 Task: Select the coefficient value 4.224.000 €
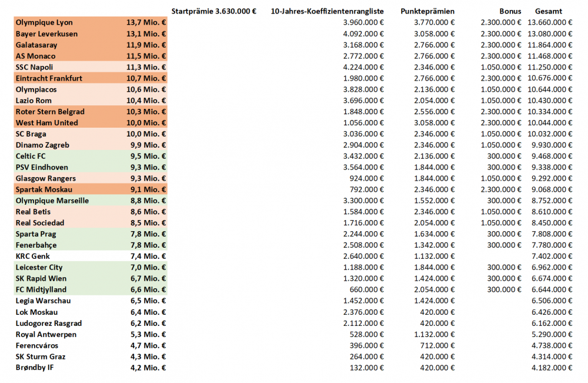point(363,67)
